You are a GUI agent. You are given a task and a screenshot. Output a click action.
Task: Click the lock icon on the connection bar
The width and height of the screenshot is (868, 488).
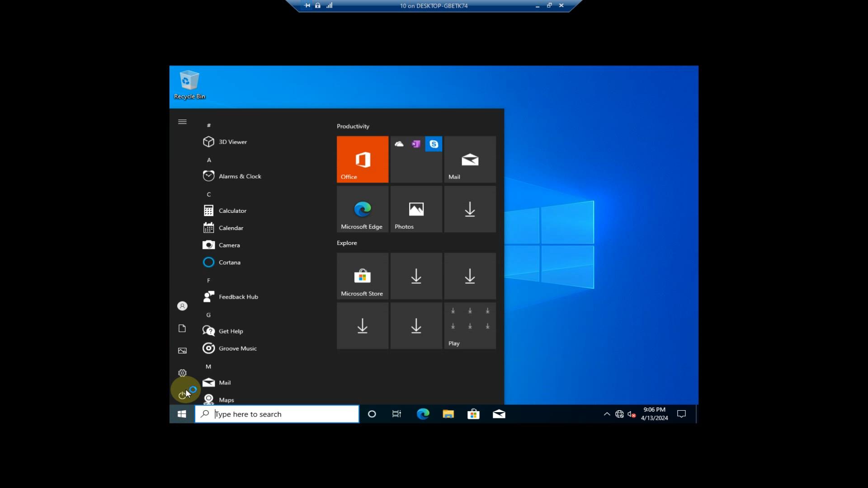point(318,5)
